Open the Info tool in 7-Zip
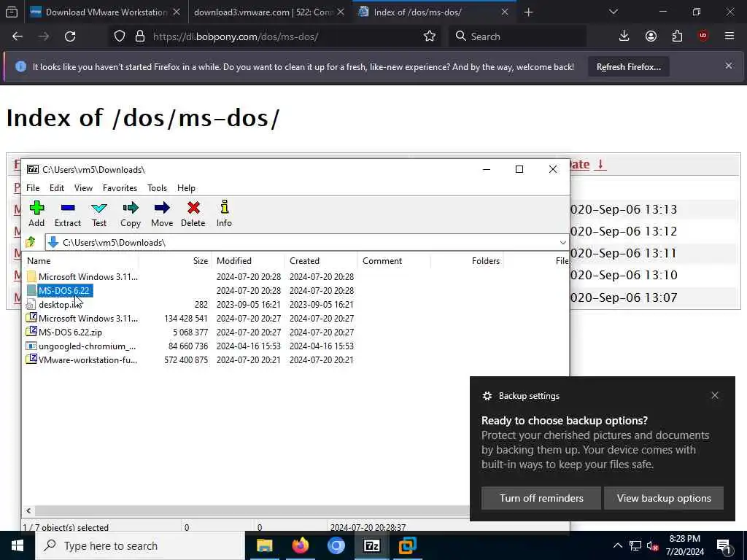 tap(224, 214)
